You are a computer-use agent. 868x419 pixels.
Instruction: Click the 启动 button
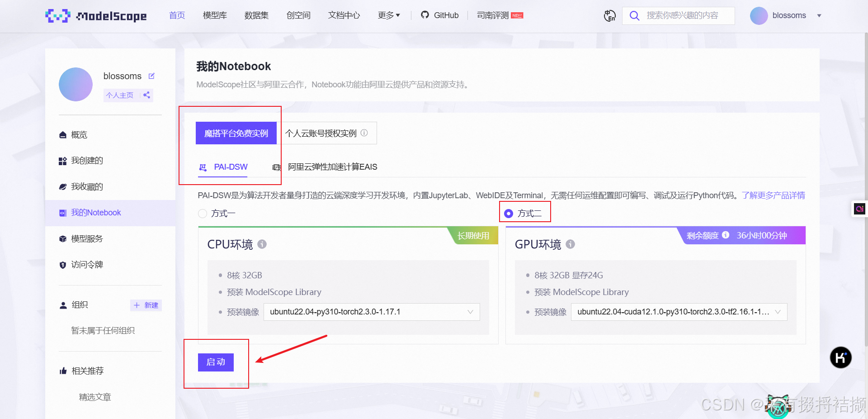click(x=216, y=362)
